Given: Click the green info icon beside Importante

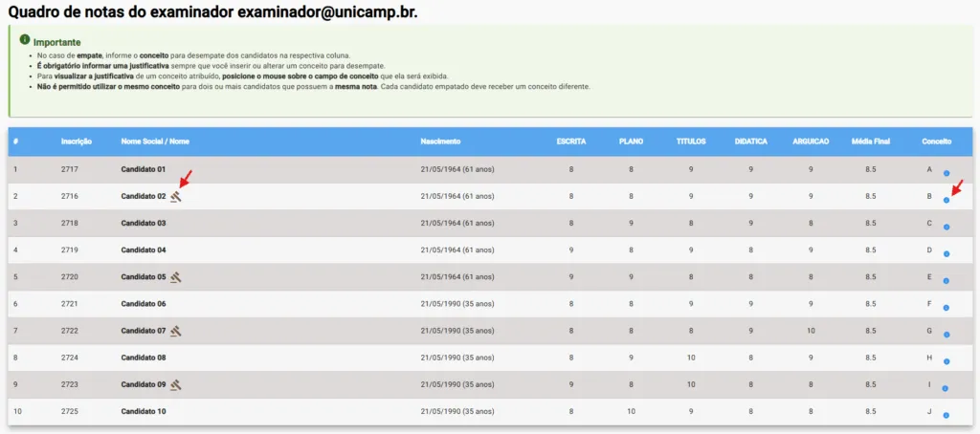Looking at the screenshot, I should (25, 42).
